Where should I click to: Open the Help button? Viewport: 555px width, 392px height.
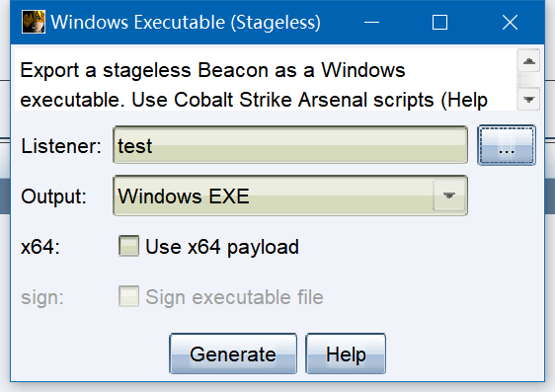[346, 353]
